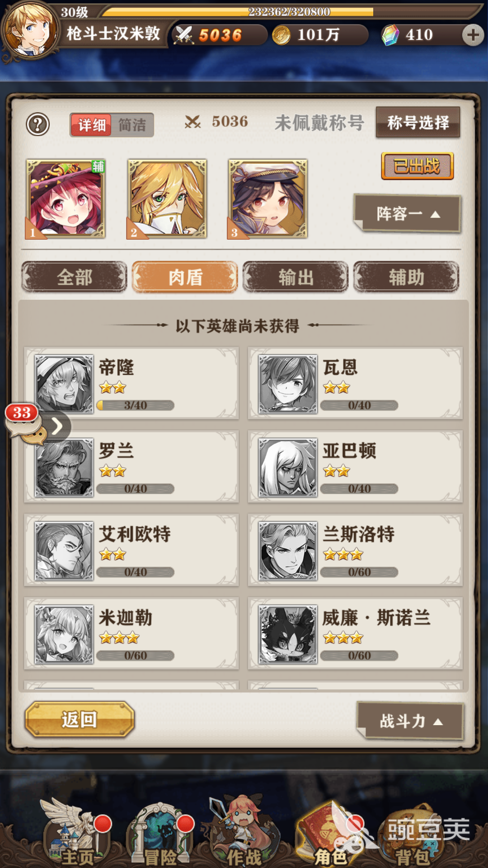Image resolution: width=488 pixels, height=868 pixels.
Task: Click the 称号选择 title selection button
Action: 418,122
